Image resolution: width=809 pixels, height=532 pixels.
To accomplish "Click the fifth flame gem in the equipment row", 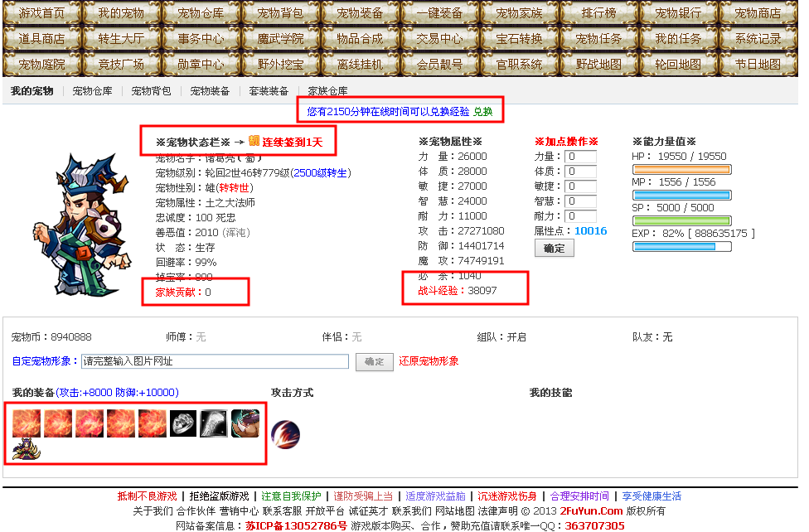I will (x=152, y=423).
